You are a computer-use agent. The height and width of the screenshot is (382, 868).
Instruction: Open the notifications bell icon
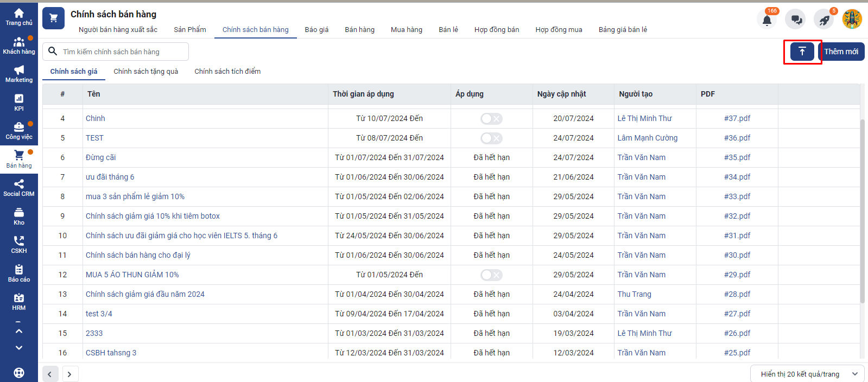766,20
